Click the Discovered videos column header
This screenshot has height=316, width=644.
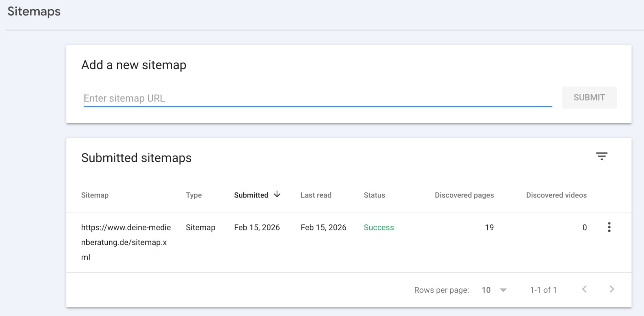point(556,195)
